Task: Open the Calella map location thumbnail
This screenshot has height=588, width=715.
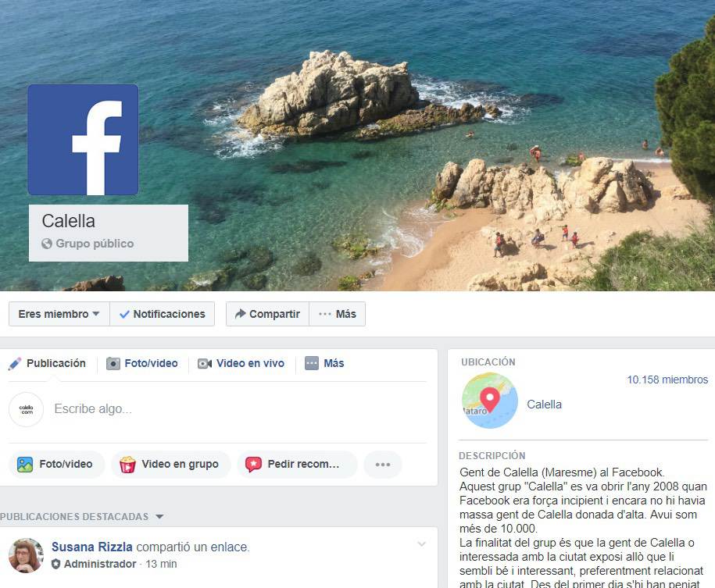Action: click(490, 401)
